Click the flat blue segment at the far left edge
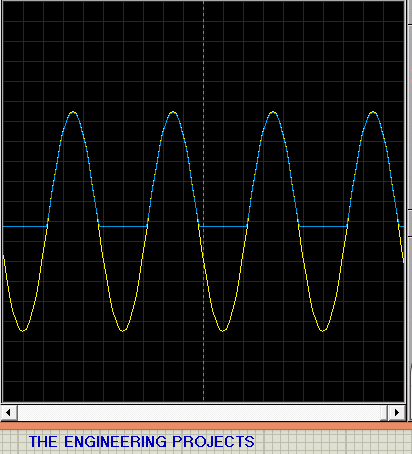 click(x=25, y=226)
